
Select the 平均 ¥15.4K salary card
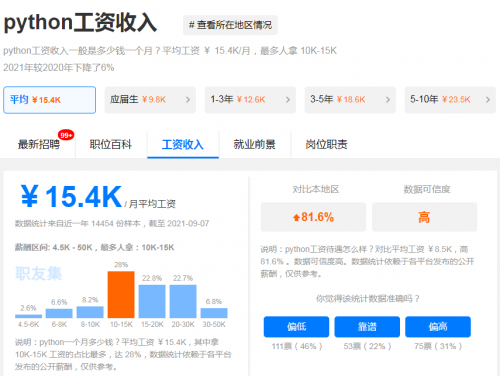50,100
